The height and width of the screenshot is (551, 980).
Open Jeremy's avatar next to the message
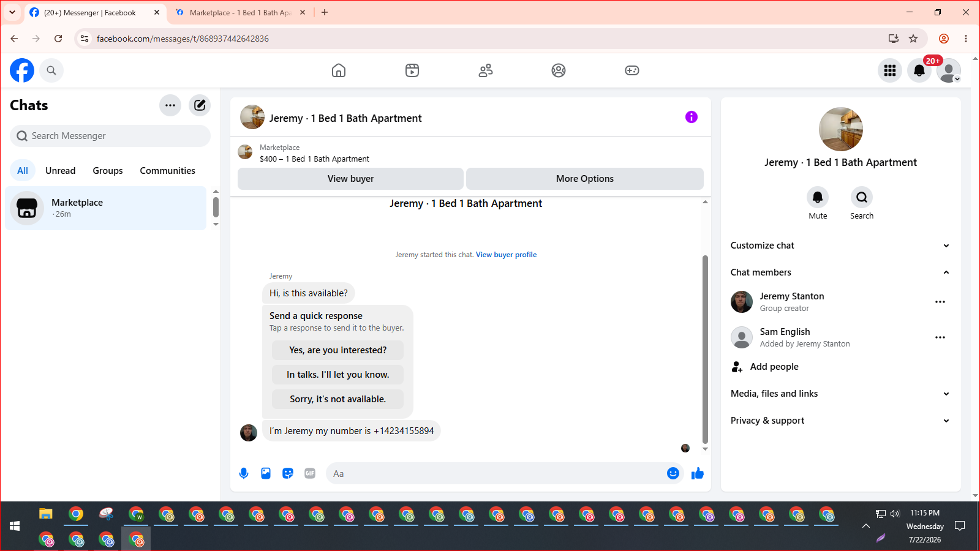tap(249, 432)
